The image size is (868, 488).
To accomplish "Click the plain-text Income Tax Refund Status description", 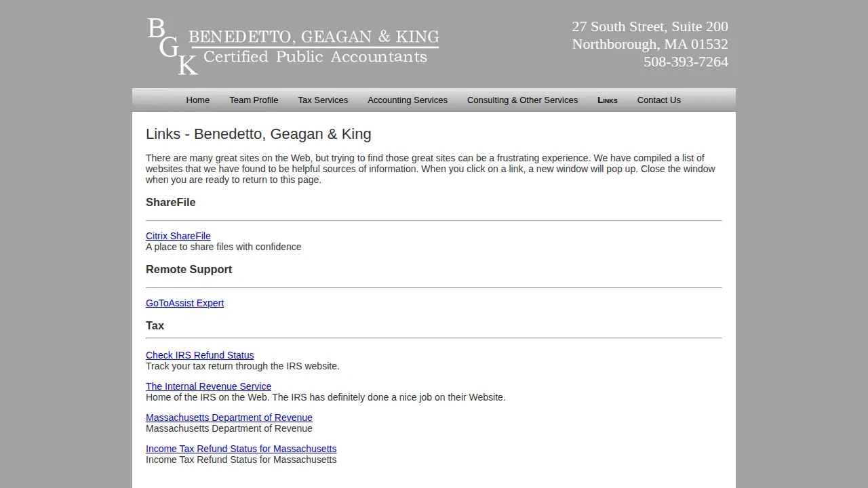I will coord(241,460).
